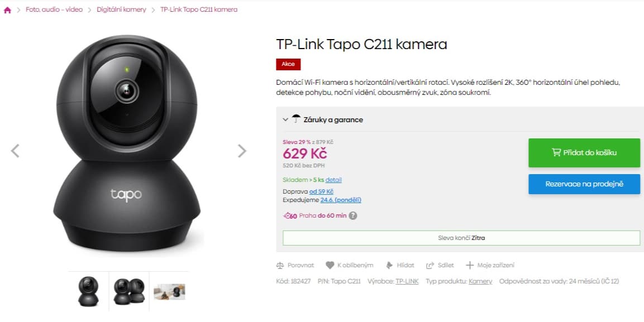Click the 60-minute delivery icon
The height and width of the screenshot is (322, 644).
pyautogui.click(x=290, y=216)
